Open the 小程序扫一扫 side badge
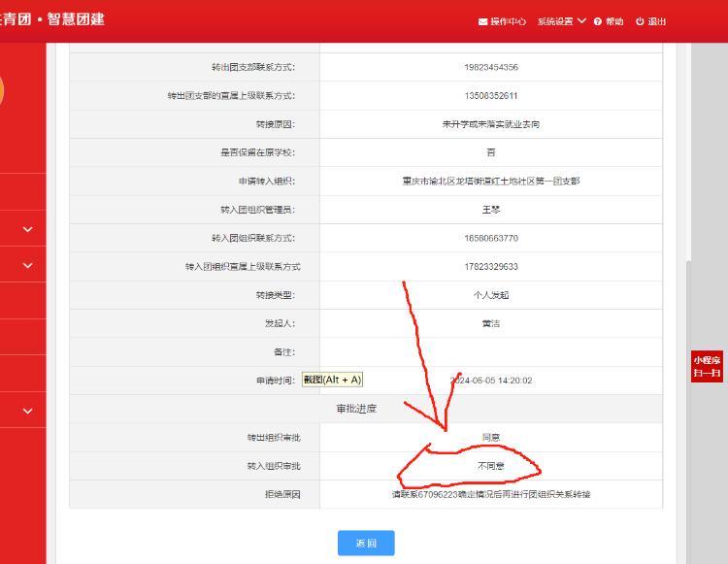 tap(707, 367)
